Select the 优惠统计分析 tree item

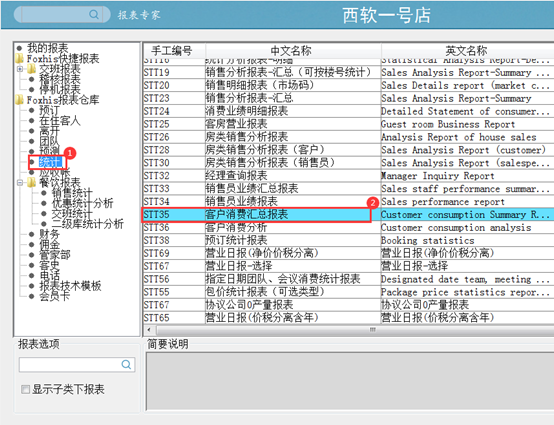(82, 203)
